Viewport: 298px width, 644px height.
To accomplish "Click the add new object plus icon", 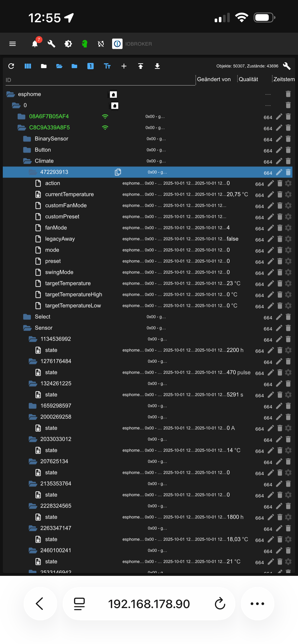I will (x=124, y=66).
